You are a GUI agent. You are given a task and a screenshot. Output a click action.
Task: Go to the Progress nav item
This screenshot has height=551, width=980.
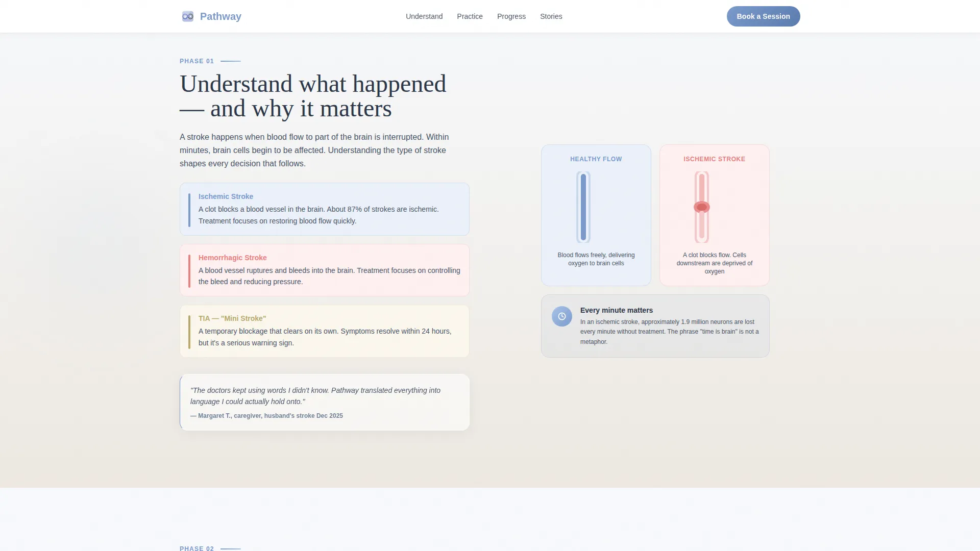tap(511, 16)
